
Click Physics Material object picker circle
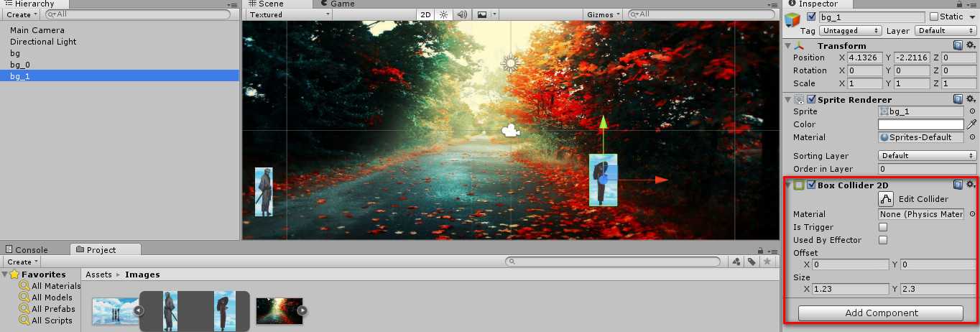(972, 214)
